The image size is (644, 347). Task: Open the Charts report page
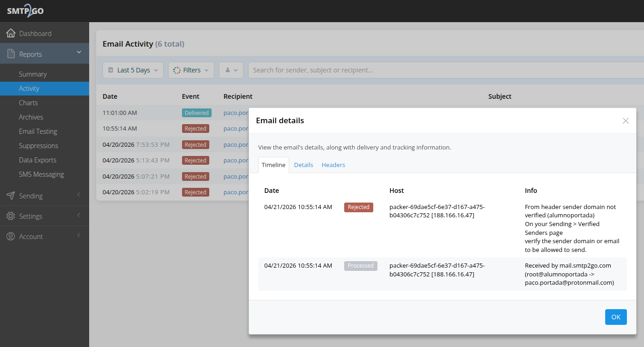(28, 102)
